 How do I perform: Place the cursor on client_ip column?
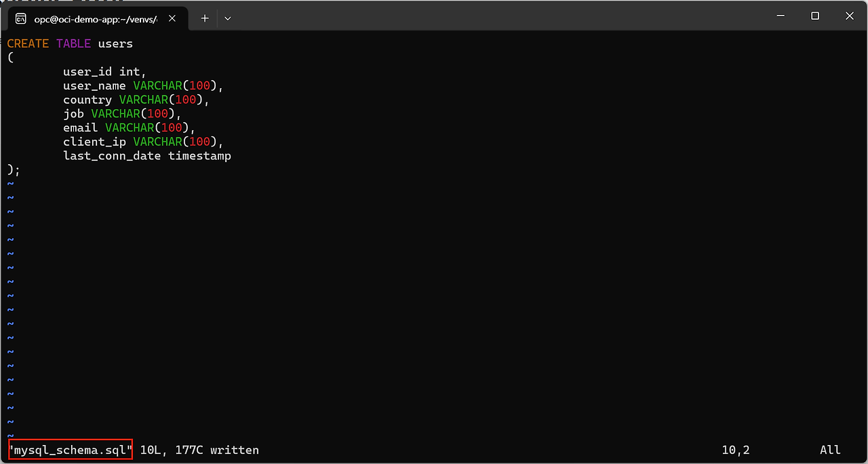[x=94, y=142]
